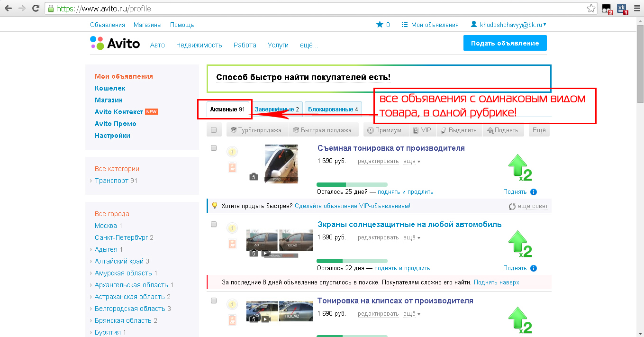Click the Поднять наверх link
Image resolution: width=644 pixels, height=337 pixels.
click(496, 282)
